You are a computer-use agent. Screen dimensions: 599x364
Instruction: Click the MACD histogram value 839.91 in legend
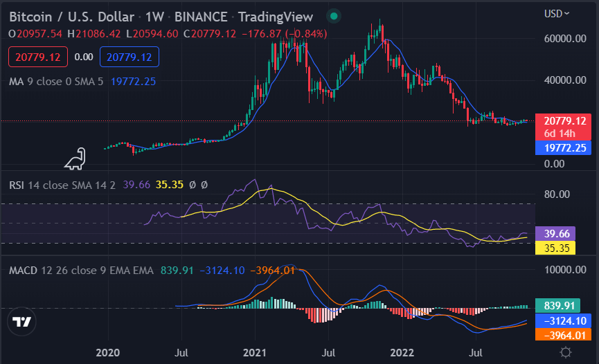177,271
